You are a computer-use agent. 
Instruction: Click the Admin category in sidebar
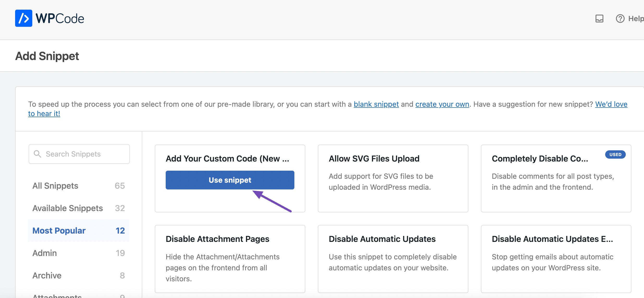44,253
